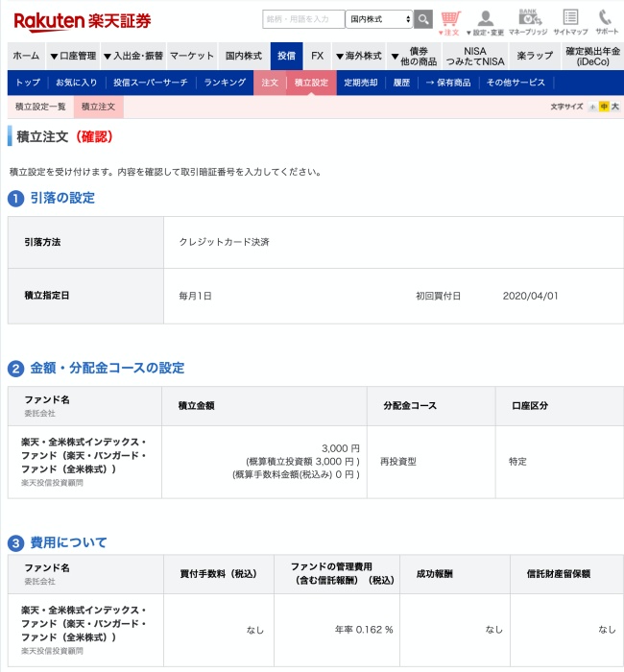
Task: Open 定期売却 in the submenu
Action: (360, 83)
